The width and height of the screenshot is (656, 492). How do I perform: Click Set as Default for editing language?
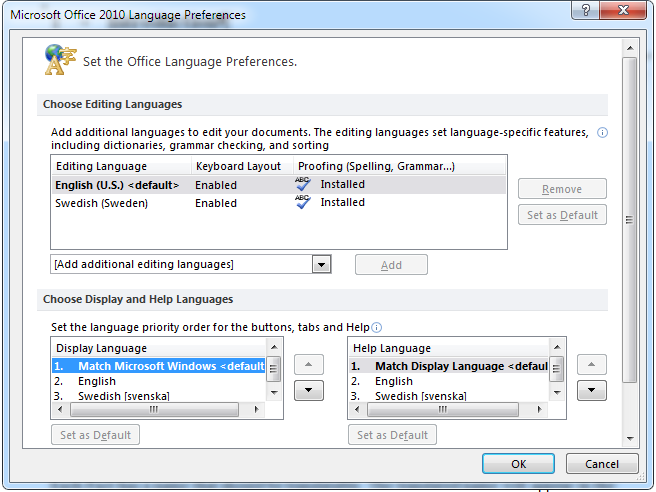(x=562, y=215)
